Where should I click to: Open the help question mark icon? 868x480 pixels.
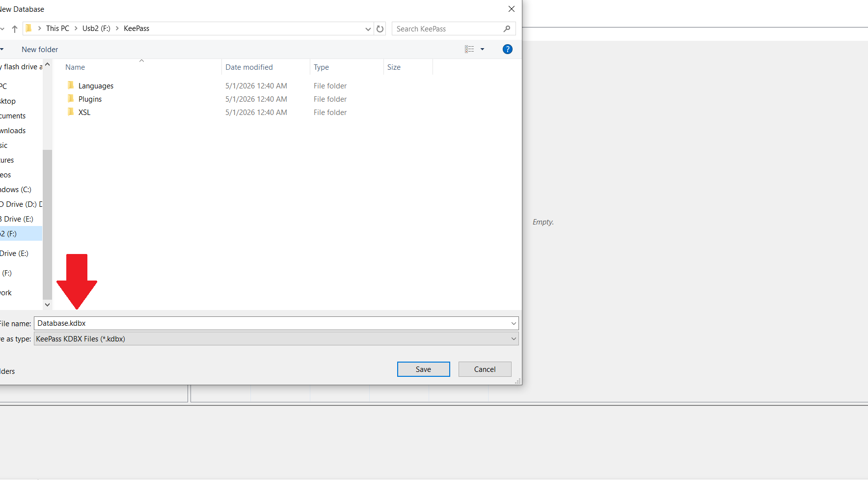coord(508,49)
